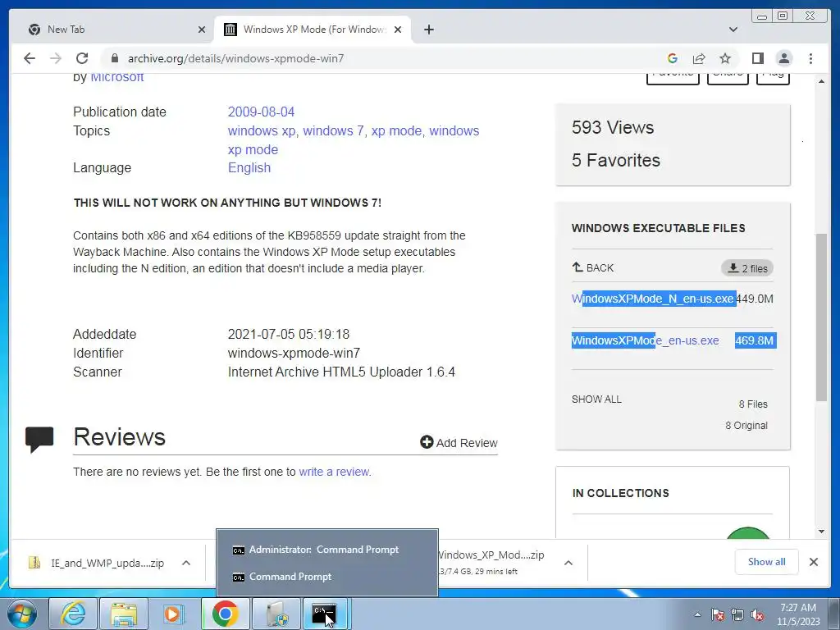
Task: Download WindowsXPMode_N_en-us.exe
Action: pos(652,299)
